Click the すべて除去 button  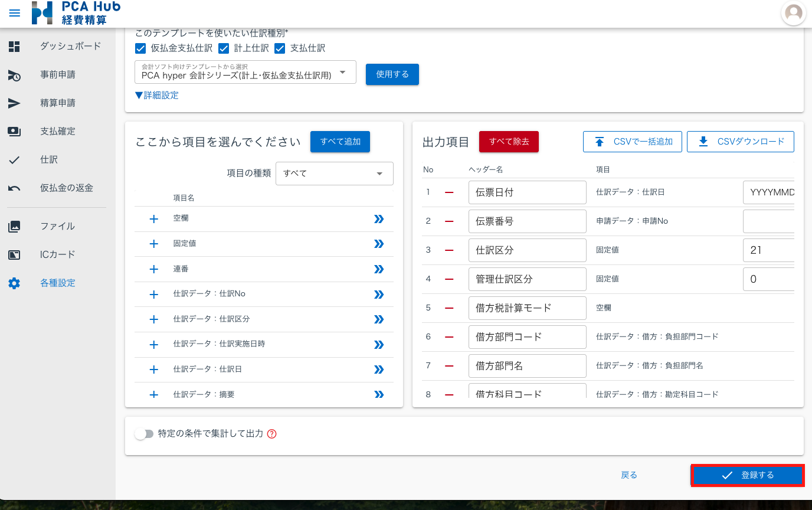pos(509,142)
